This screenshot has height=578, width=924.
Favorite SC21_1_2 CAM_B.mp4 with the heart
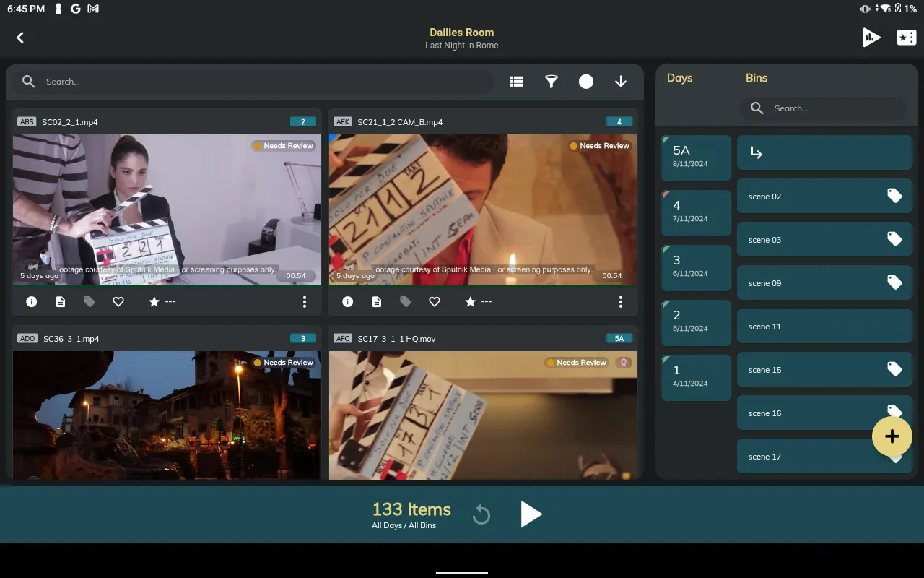pos(435,302)
